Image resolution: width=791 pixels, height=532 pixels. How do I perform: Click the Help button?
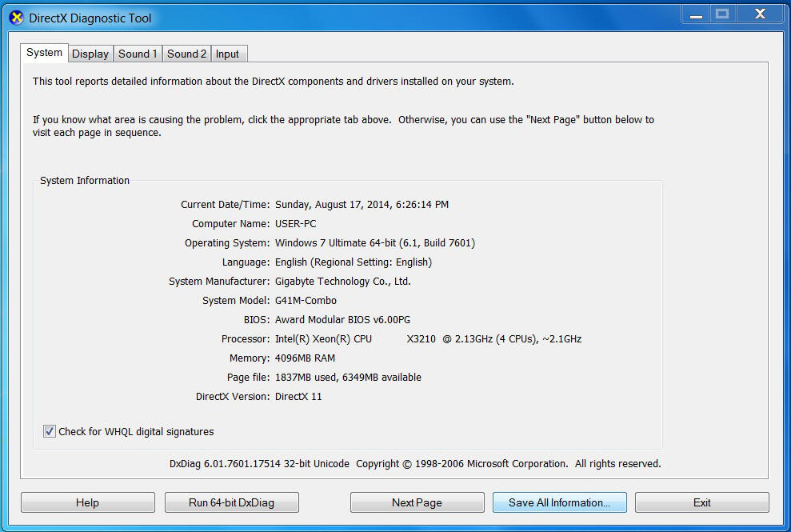click(x=88, y=502)
